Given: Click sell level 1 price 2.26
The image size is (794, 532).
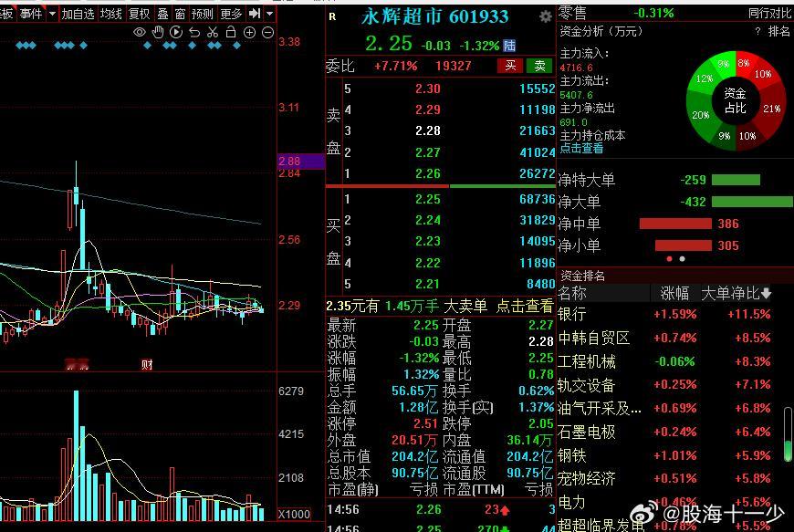Looking at the screenshot, I should tap(428, 173).
